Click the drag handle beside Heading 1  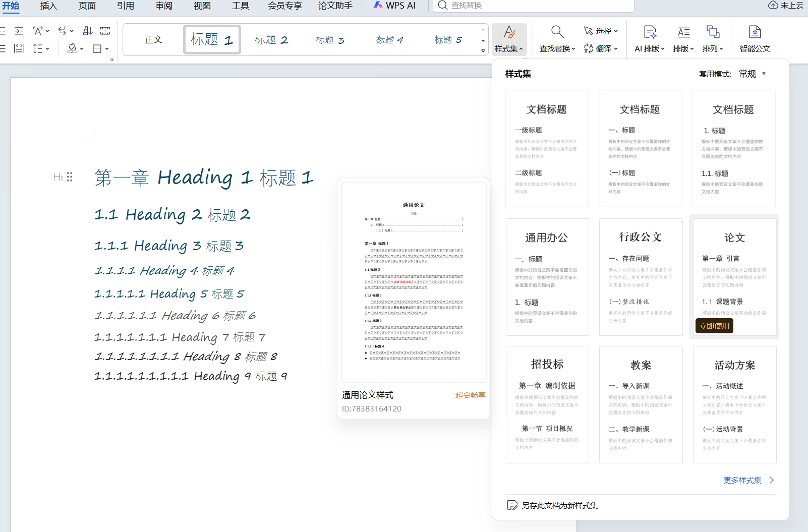70,177
